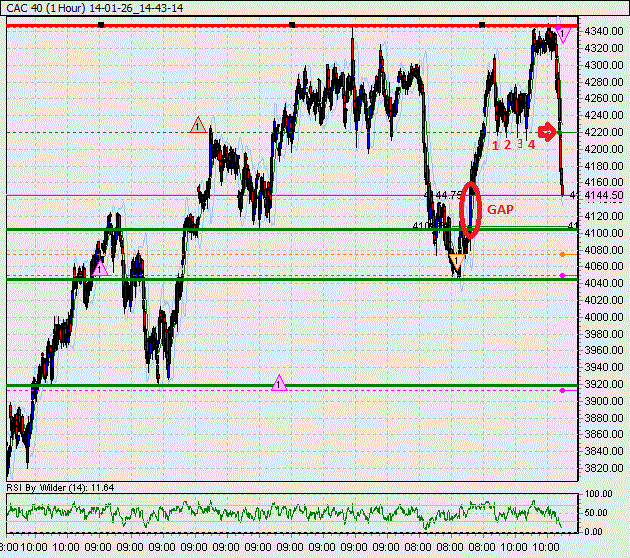Click the CAC 40 (1 Hour) chart title

94,8
